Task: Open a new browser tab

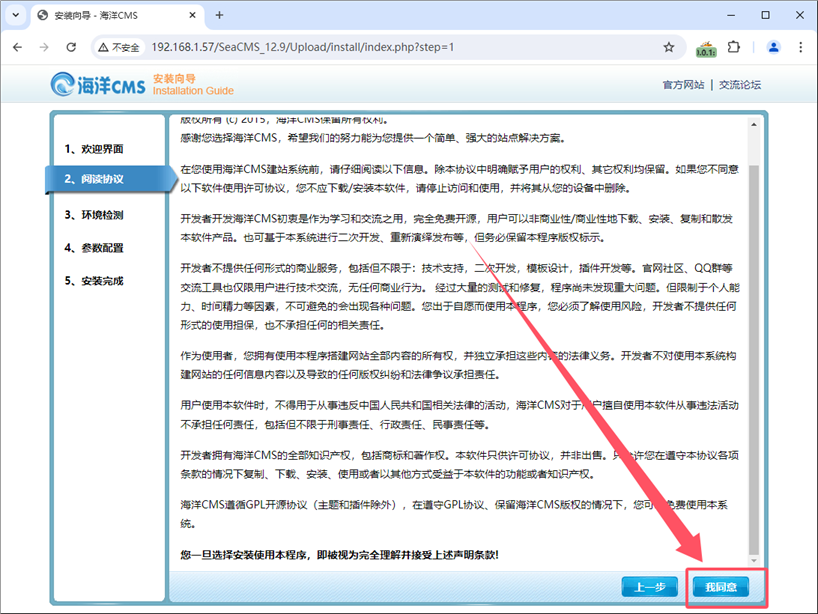Action: point(220,15)
